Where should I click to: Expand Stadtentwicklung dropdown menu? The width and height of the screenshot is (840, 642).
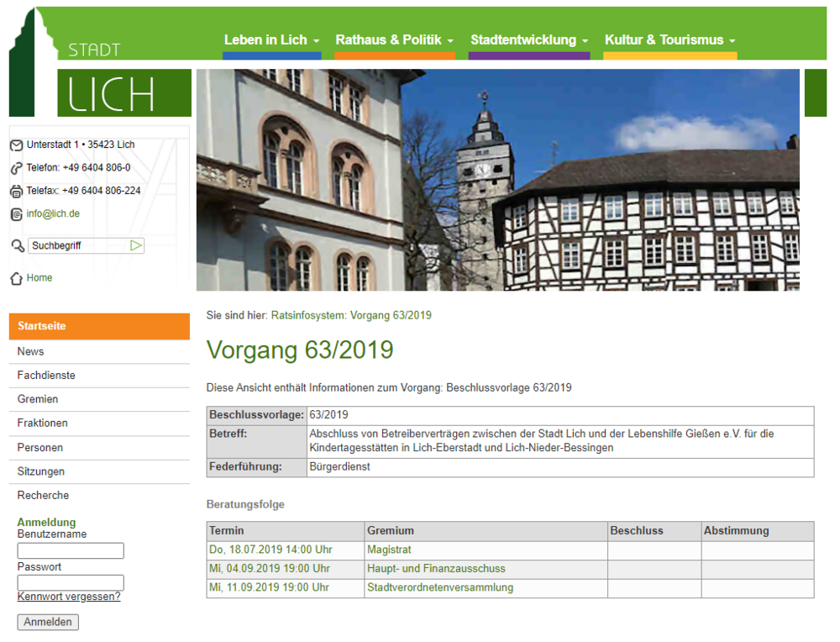point(528,40)
